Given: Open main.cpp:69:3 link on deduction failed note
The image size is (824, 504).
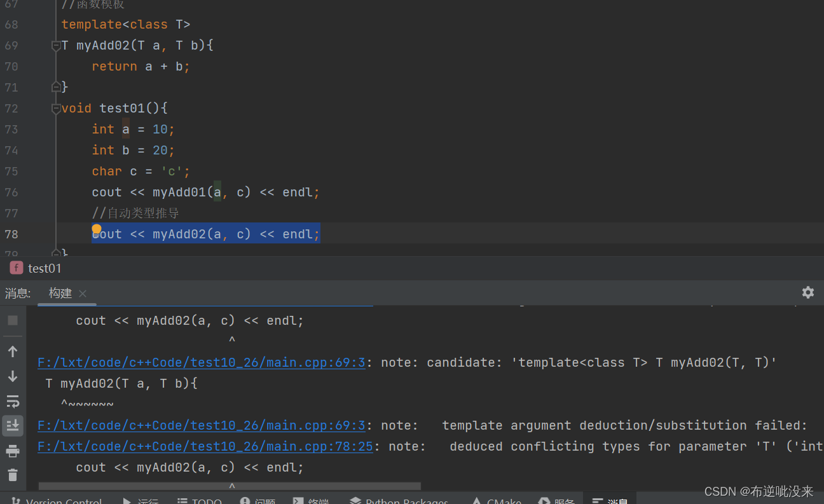Looking at the screenshot, I should point(202,425).
